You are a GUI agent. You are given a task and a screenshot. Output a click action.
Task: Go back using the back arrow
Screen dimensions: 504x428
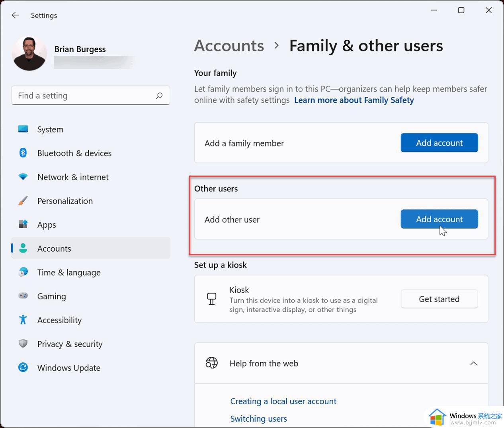pyautogui.click(x=16, y=15)
